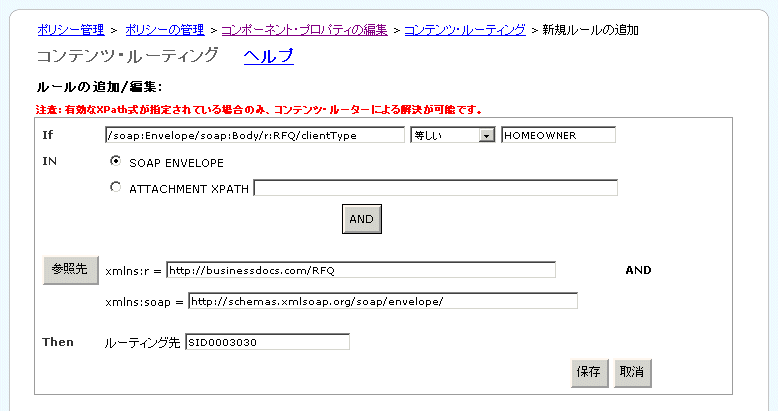
Task: Click the XPath expression field in If row
Action: [255, 135]
